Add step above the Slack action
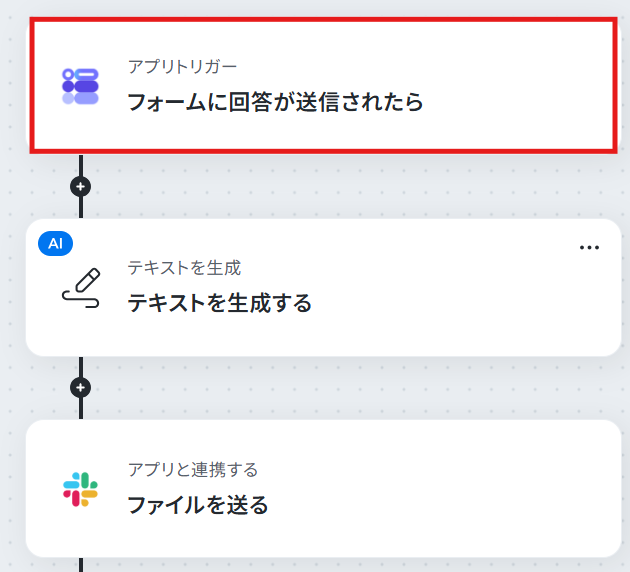 [x=81, y=388]
